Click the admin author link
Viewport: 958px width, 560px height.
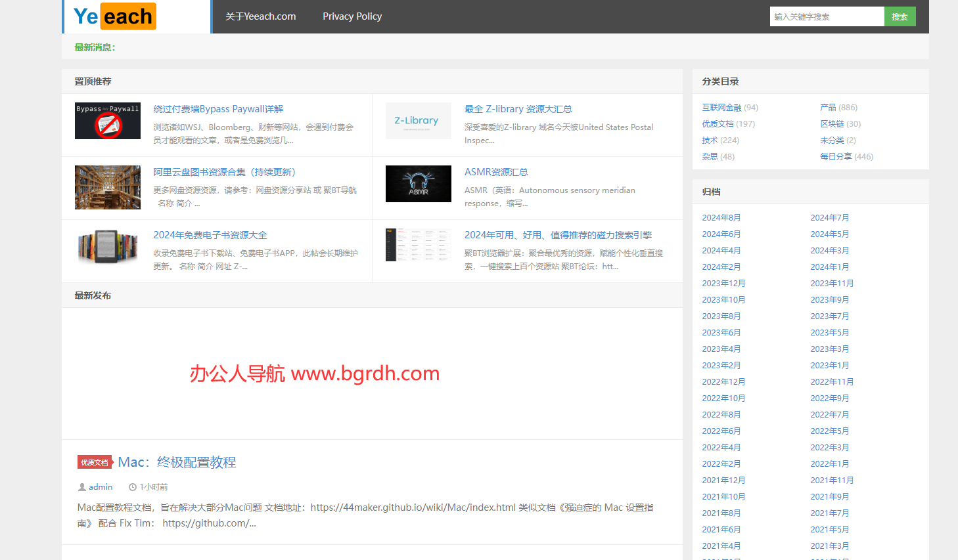pyautogui.click(x=101, y=487)
